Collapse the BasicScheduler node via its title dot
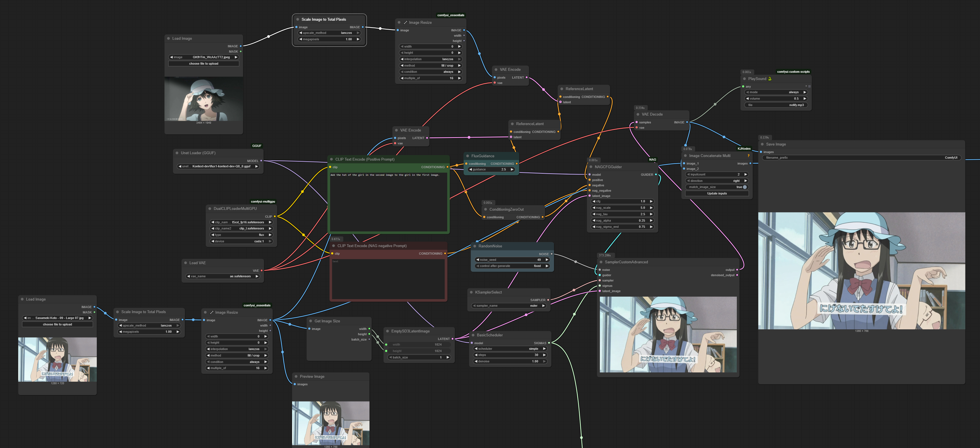The width and height of the screenshot is (980, 448). pyautogui.click(x=473, y=335)
